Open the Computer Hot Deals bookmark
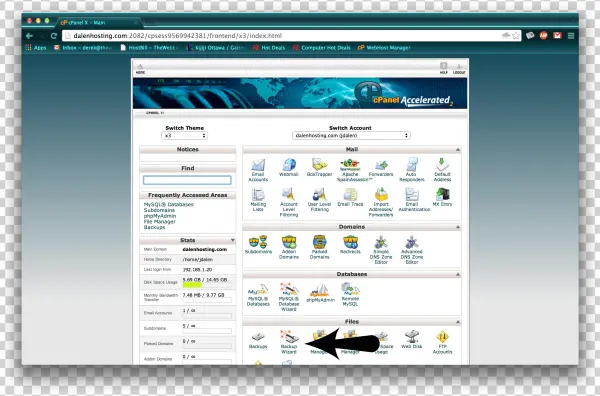This screenshot has height=396, width=600. 322,48
